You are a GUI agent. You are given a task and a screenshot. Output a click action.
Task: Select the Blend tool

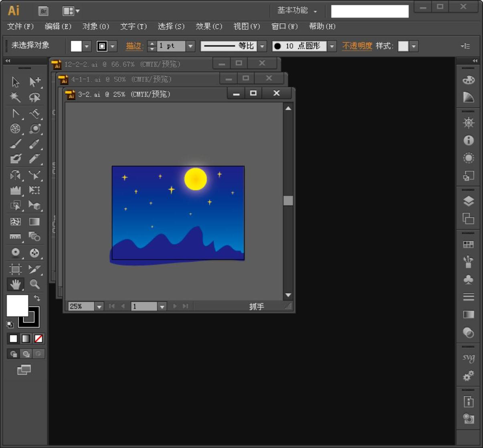(x=34, y=237)
